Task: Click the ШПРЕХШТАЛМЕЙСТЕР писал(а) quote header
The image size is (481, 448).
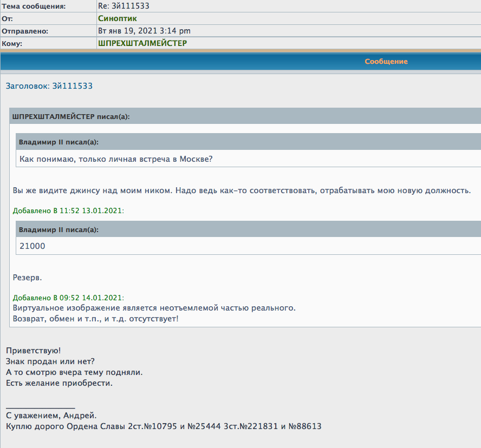Action: (70, 116)
